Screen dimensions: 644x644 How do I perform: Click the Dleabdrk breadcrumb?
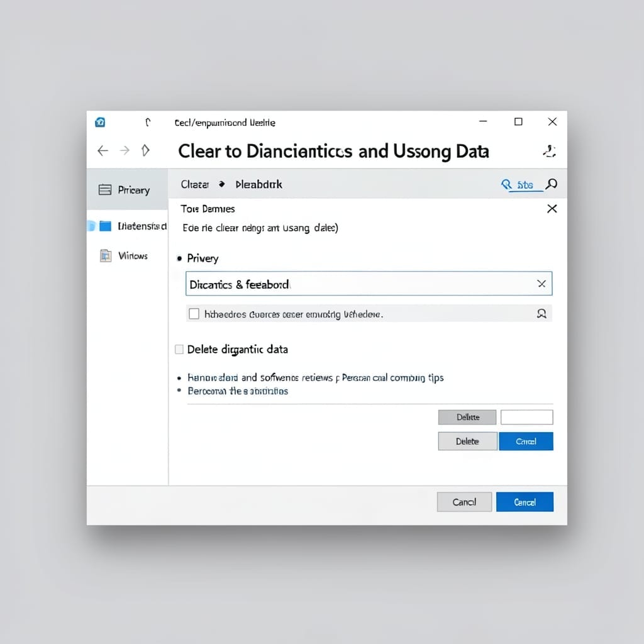coord(258,184)
